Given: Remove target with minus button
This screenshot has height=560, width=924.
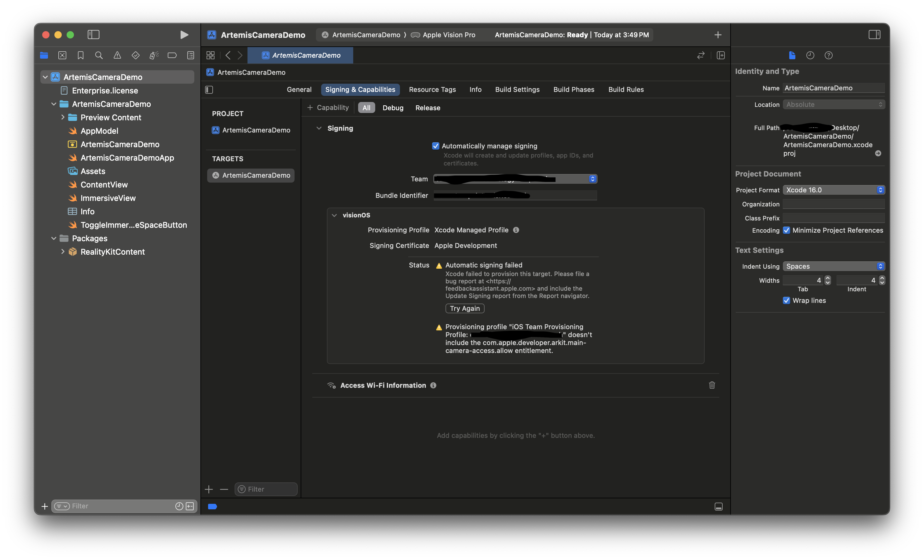Looking at the screenshot, I should point(224,489).
